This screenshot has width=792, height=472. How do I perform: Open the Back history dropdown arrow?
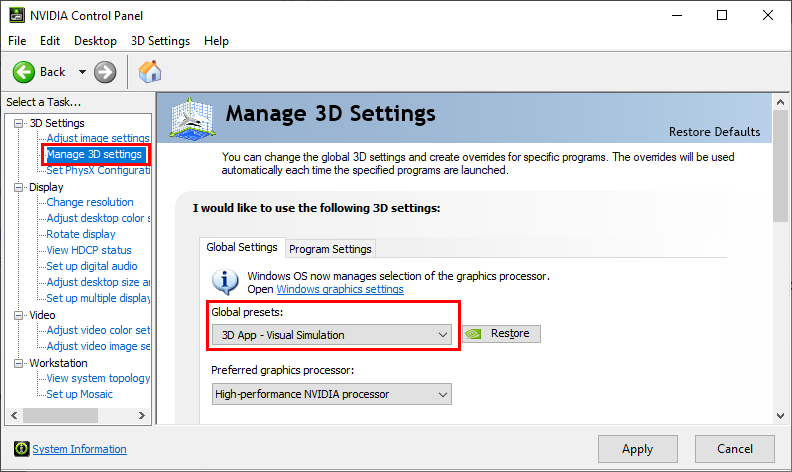(x=82, y=72)
